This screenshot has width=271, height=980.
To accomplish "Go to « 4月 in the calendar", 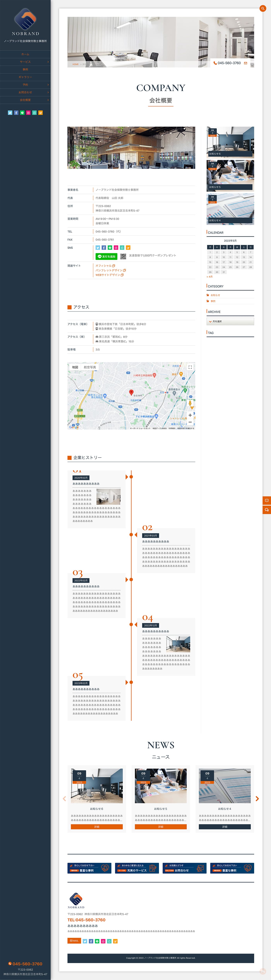I will (210, 277).
